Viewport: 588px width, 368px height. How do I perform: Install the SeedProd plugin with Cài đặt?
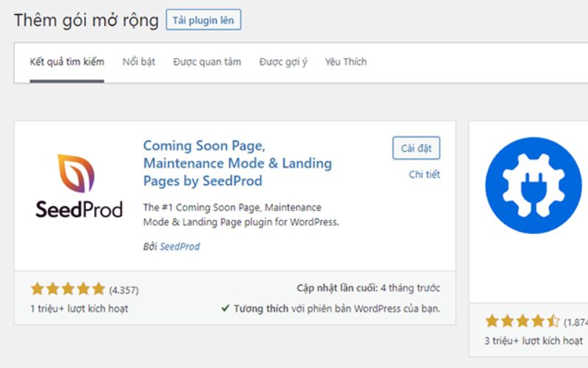coord(416,148)
